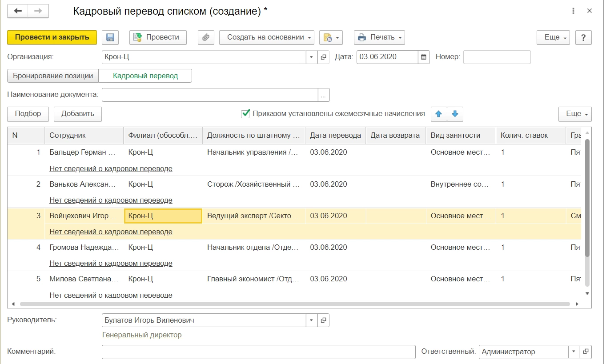Move row down with blue arrow

[455, 114]
